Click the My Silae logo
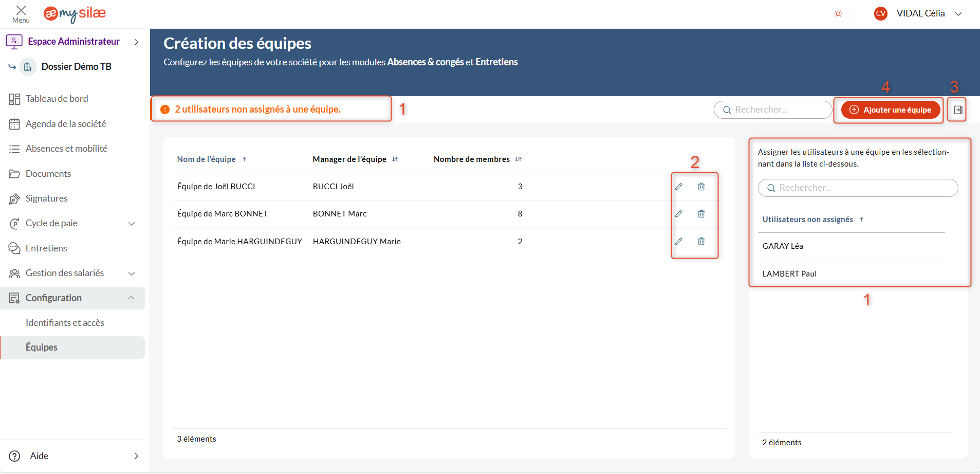 (x=75, y=14)
